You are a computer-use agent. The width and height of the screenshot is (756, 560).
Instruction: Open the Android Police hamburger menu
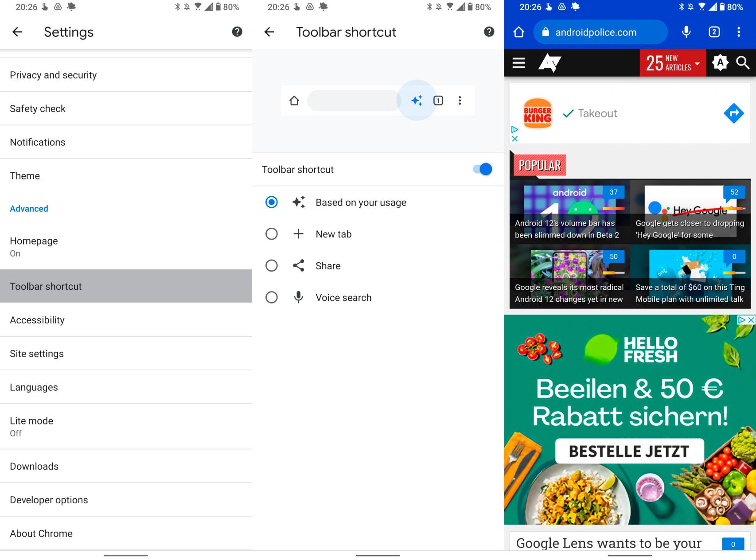[518, 63]
